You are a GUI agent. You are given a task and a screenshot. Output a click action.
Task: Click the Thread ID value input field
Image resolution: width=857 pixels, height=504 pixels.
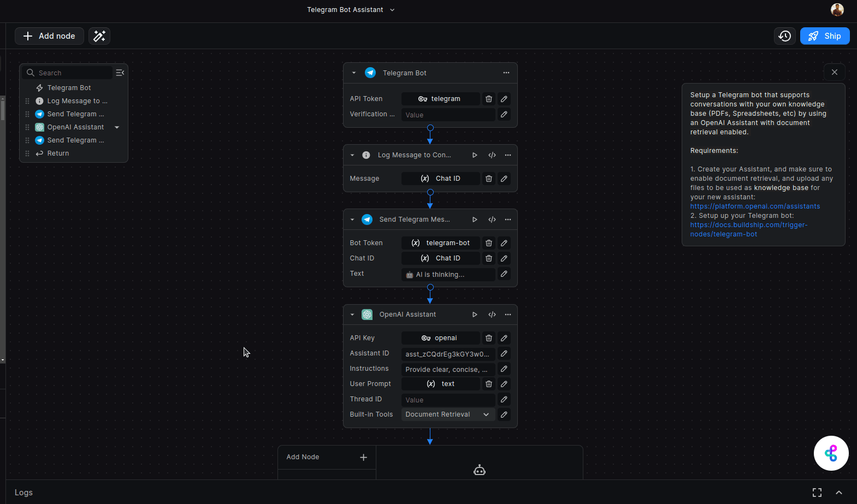tap(448, 400)
